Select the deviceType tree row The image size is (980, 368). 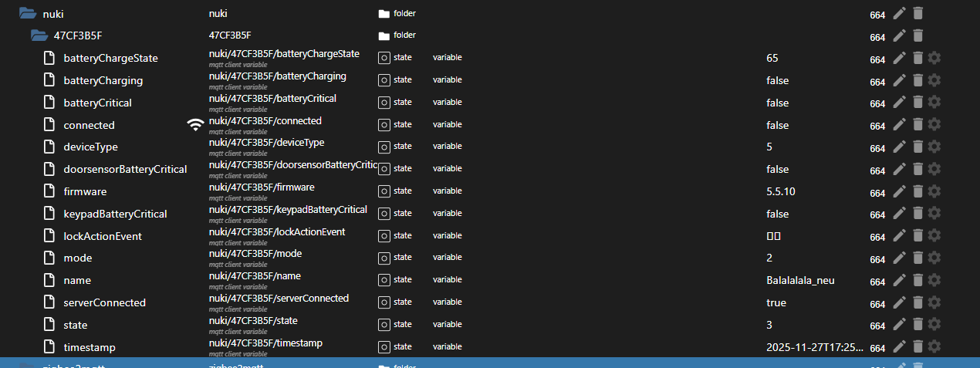[490, 147]
